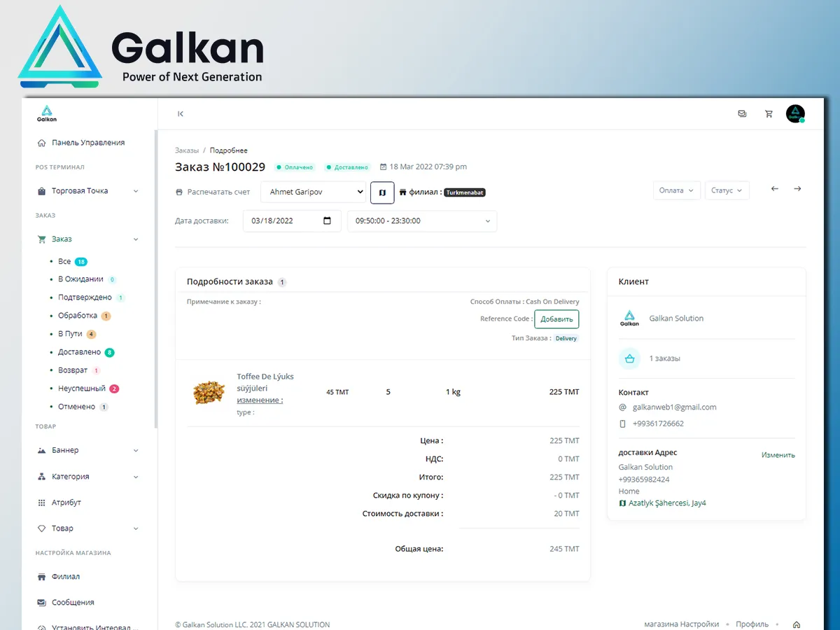Open the courier dropdown Ahmet Garipov
Viewport: 840px width, 630px height.
tap(314, 192)
